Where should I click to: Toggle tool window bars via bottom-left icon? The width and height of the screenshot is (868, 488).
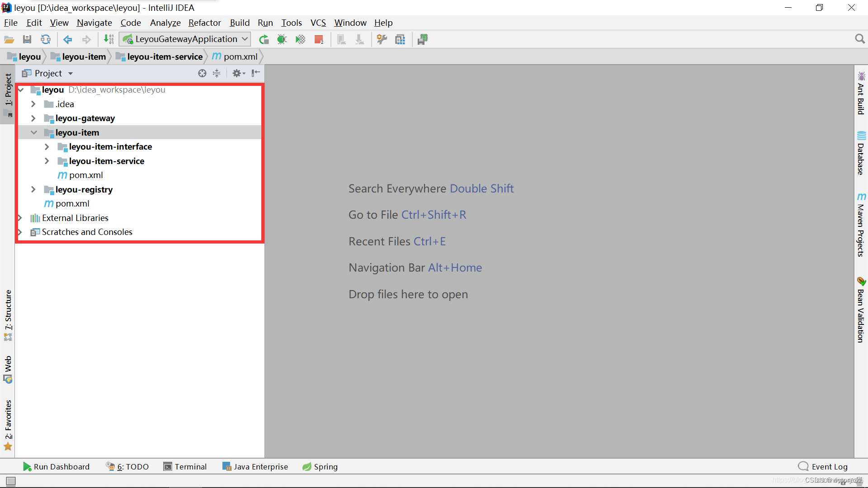(x=11, y=481)
